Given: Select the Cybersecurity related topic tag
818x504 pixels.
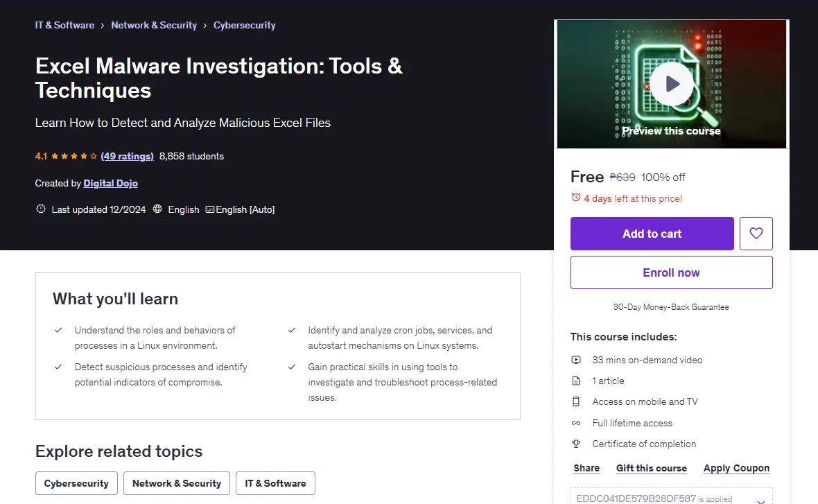Looking at the screenshot, I should (76, 483).
